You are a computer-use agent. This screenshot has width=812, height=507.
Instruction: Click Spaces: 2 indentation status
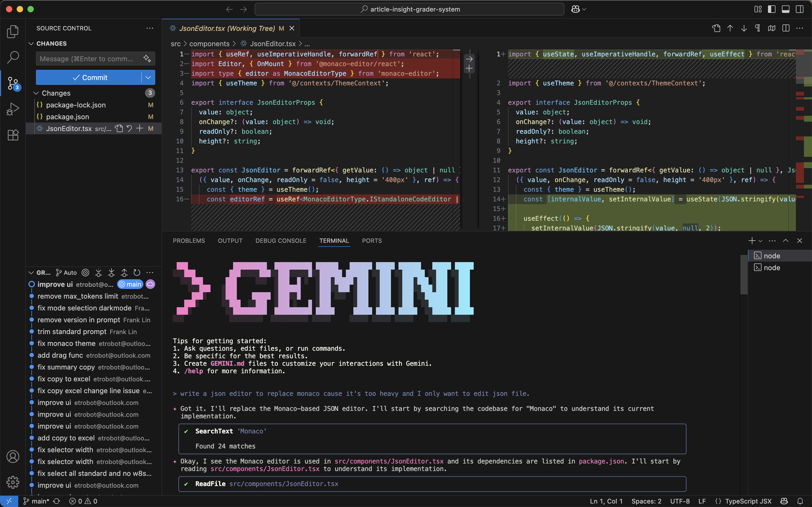646,501
